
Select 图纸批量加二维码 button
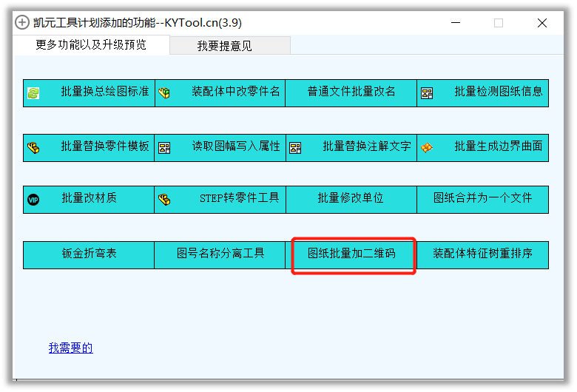point(351,255)
